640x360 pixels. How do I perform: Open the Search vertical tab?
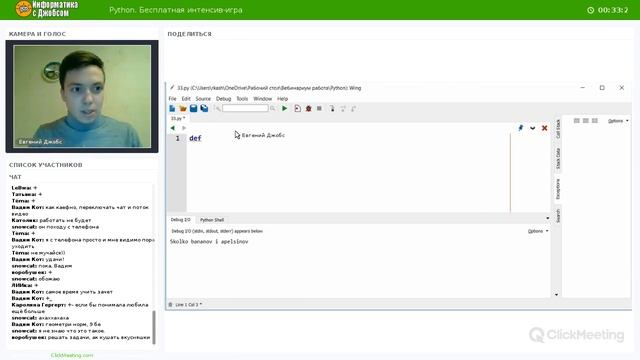coord(558,216)
